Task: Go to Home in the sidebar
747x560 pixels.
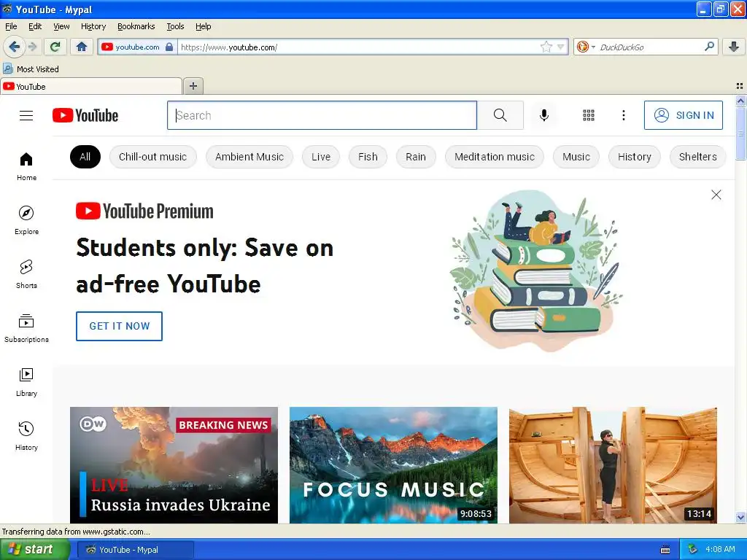Action: click(26, 167)
